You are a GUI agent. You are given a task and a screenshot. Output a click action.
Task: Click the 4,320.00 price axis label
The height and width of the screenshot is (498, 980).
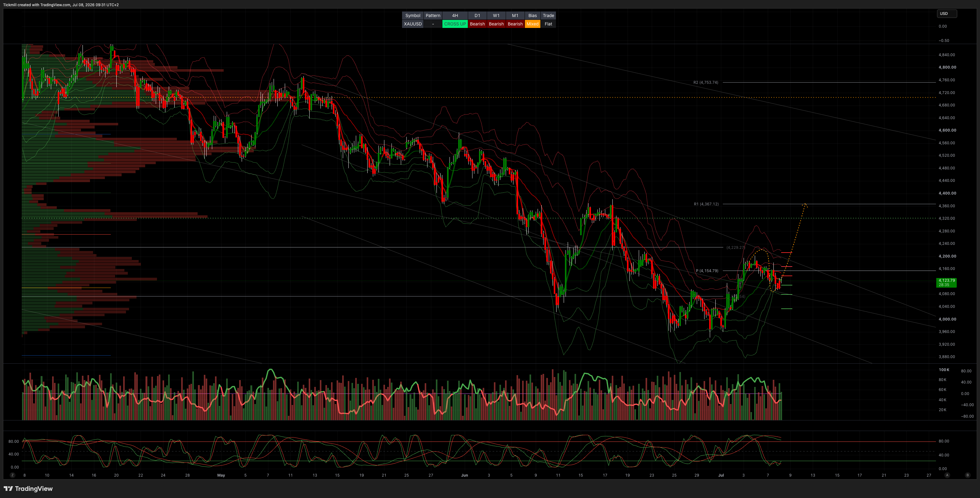pyautogui.click(x=946, y=218)
